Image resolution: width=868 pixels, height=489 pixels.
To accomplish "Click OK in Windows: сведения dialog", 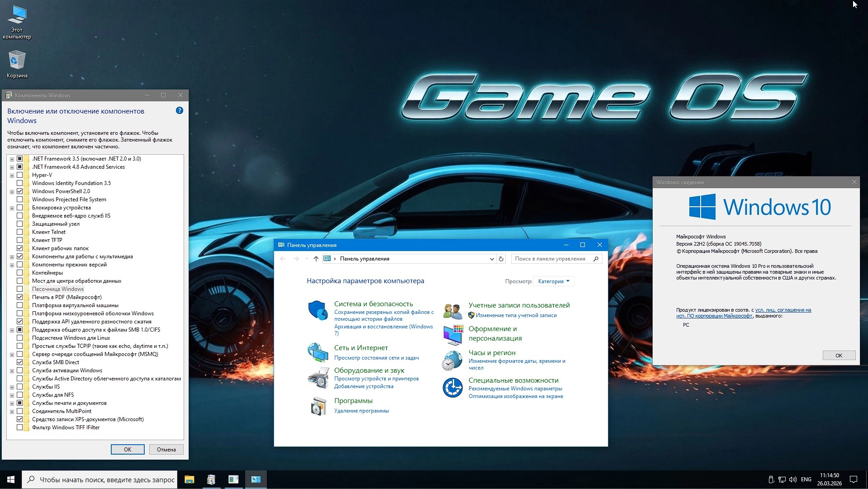I will coord(839,356).
